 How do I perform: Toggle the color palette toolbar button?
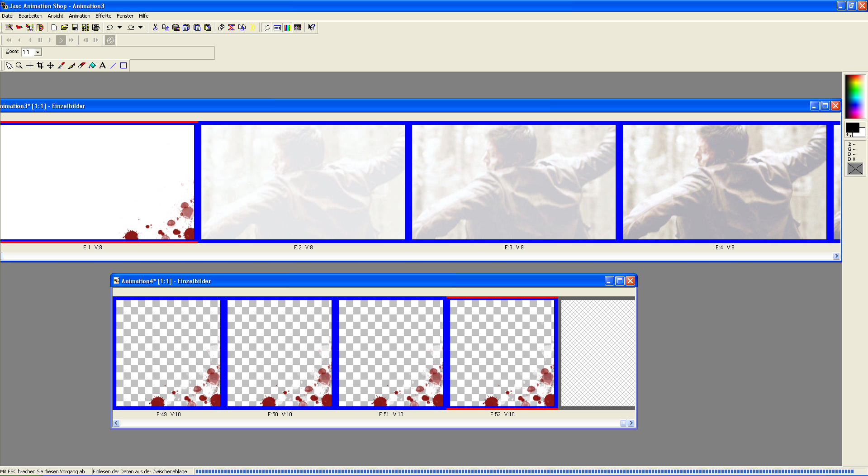(x=287, y=28)
